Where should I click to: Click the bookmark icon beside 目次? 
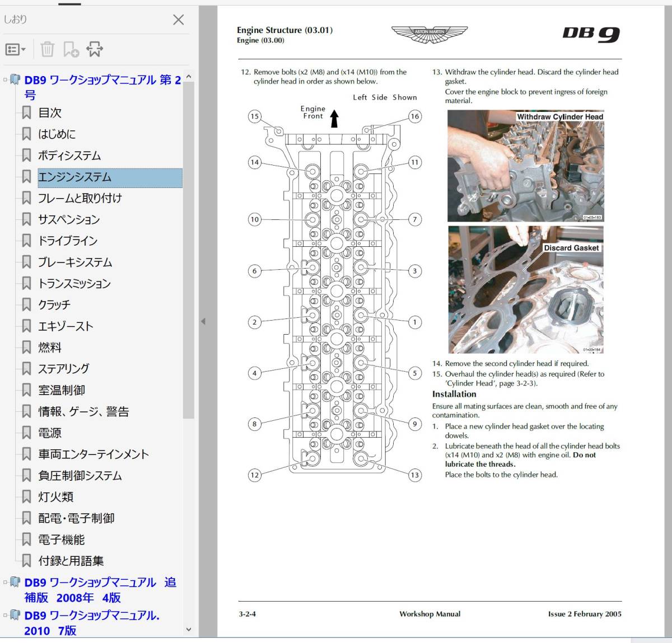click(x=26, y=112)
